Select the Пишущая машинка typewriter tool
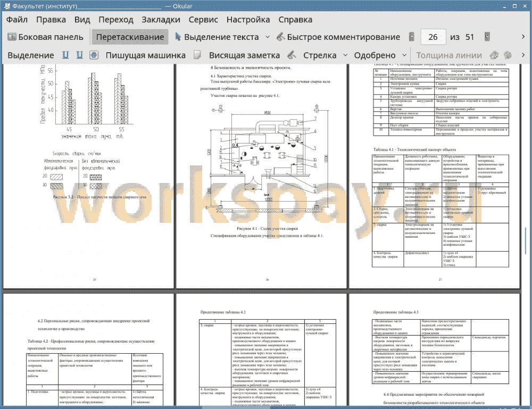 146,55
